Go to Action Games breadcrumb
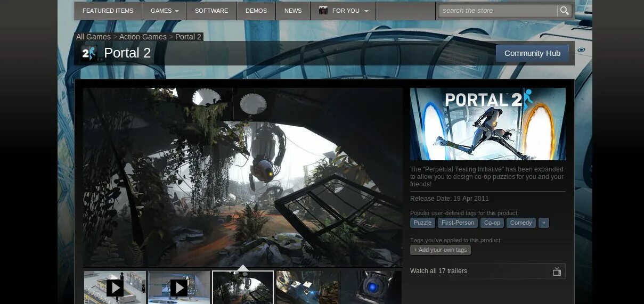The height and width of the screenshot is (304, 644). click(143, 37)
